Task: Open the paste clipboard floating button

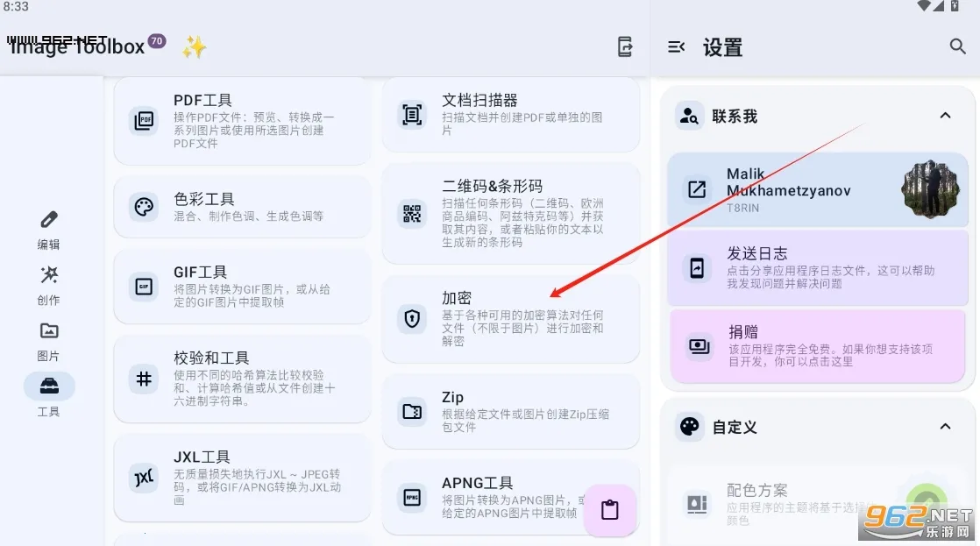Action: tap(610, 510)
